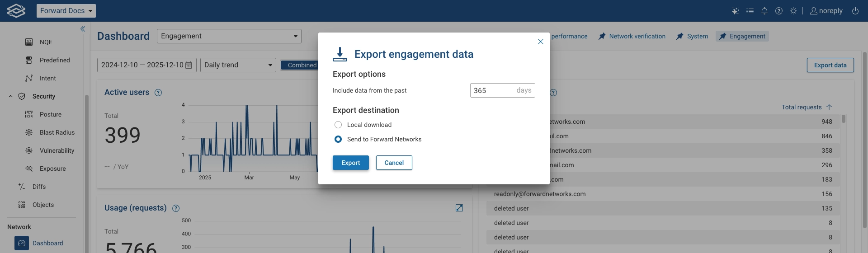
Task: Open the Daily trend dropdown
Action: tap(238, 65)
